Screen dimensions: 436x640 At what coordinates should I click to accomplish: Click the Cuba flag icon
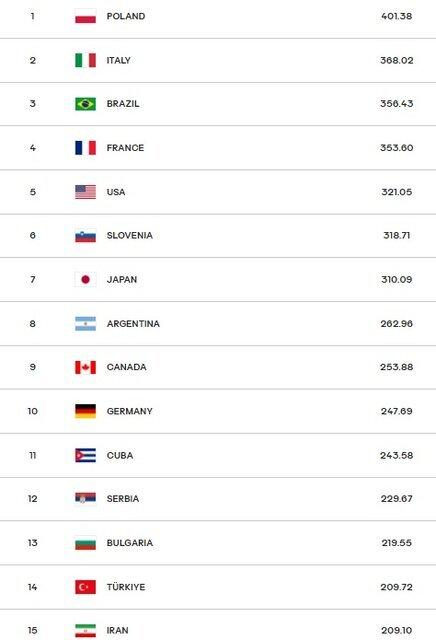[x=85, y=455]
